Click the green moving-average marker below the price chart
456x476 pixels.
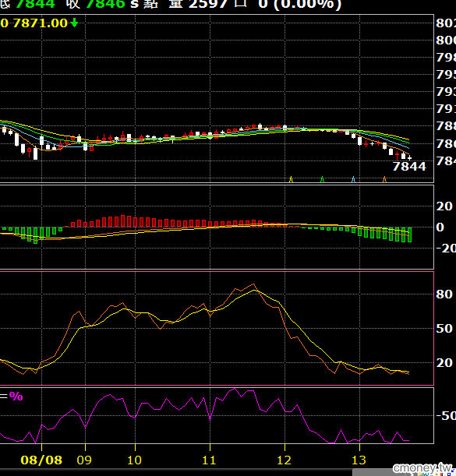[323, 179]
